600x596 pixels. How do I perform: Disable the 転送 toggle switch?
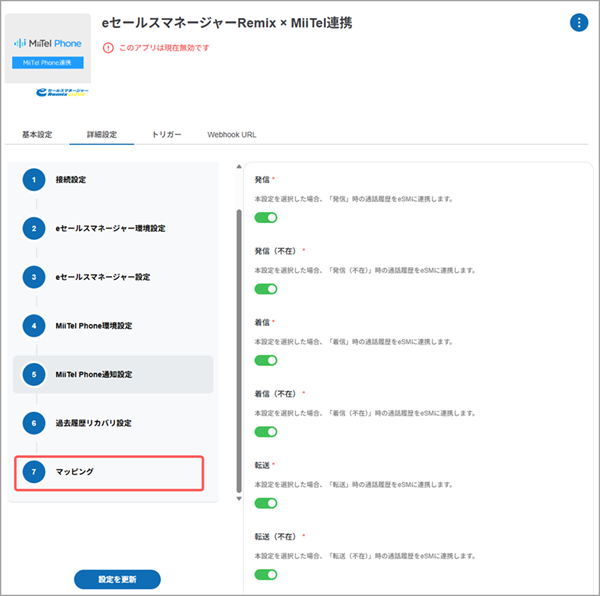[x=265, y=503]
